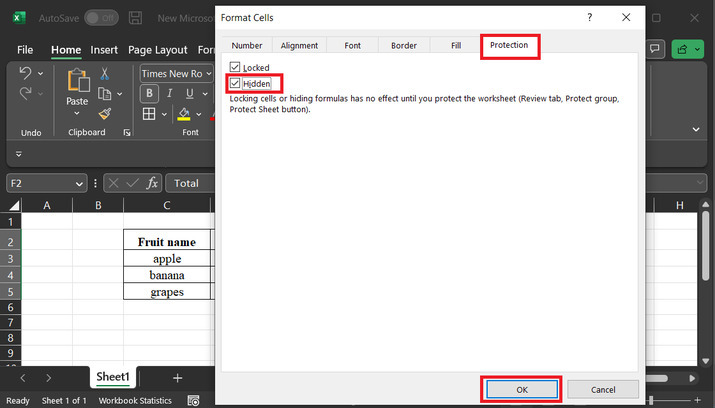Go to previous sheet arrow
Image resolution: width=715 pixels, height=408 pixels.
pyautogui.click(x=23, y=378)
